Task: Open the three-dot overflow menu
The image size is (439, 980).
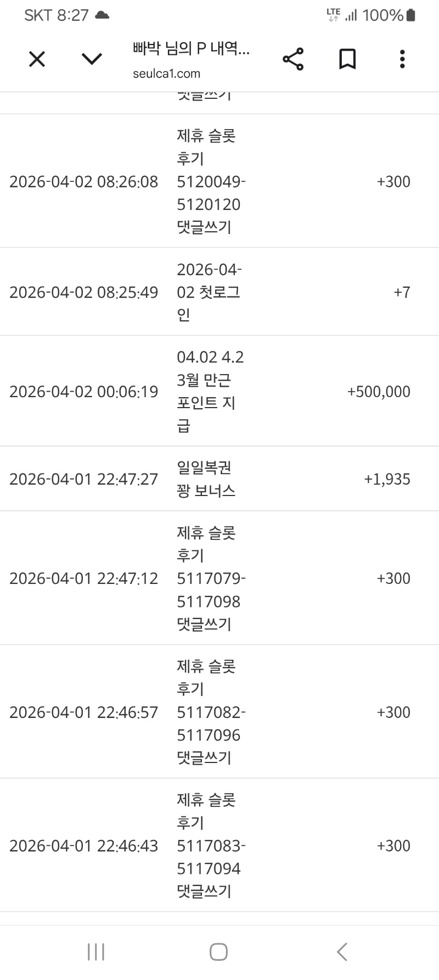Action: tap(402, 59)
